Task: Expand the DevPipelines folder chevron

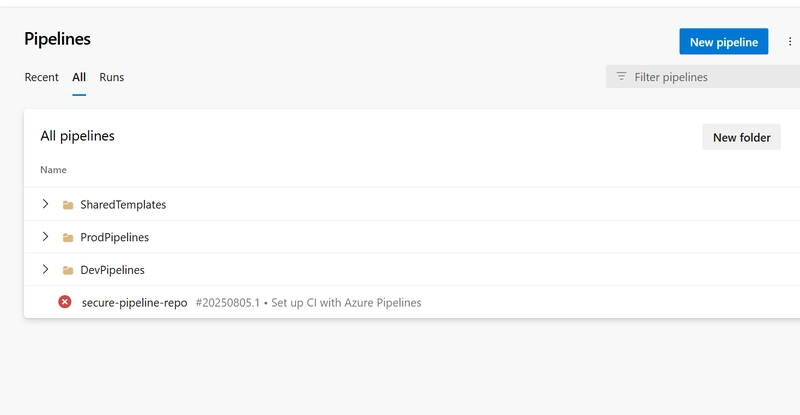Action: pyautogui.click(x=45, y=270)
